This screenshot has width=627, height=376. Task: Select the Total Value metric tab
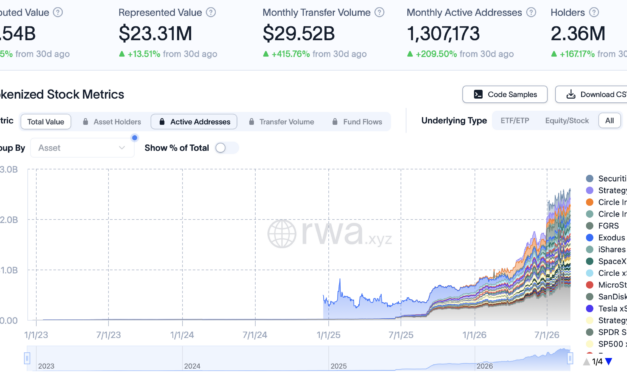tap(46, 122)
